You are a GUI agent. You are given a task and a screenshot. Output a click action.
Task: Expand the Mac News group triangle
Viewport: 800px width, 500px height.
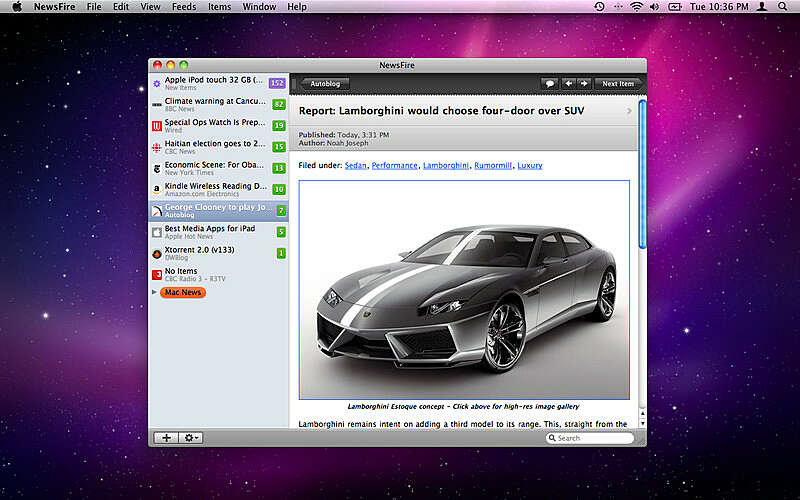tap(154, 292)
